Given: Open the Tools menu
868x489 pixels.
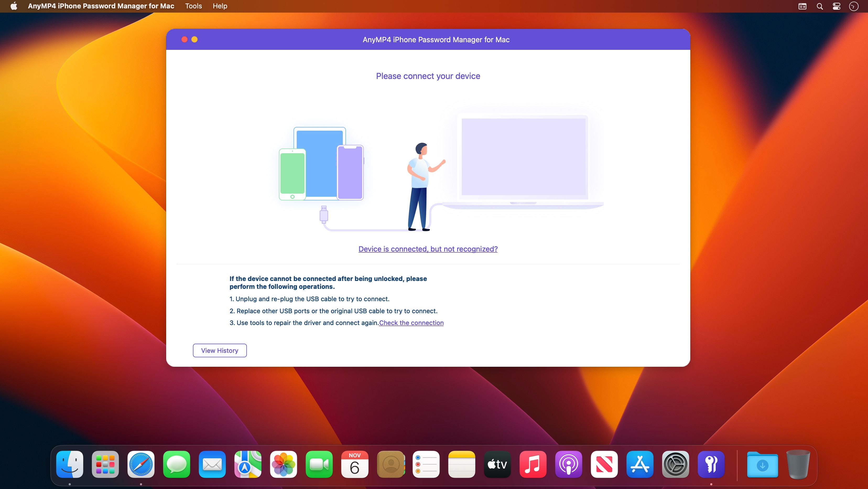Looking at the screenshot, I should (193, 6).
